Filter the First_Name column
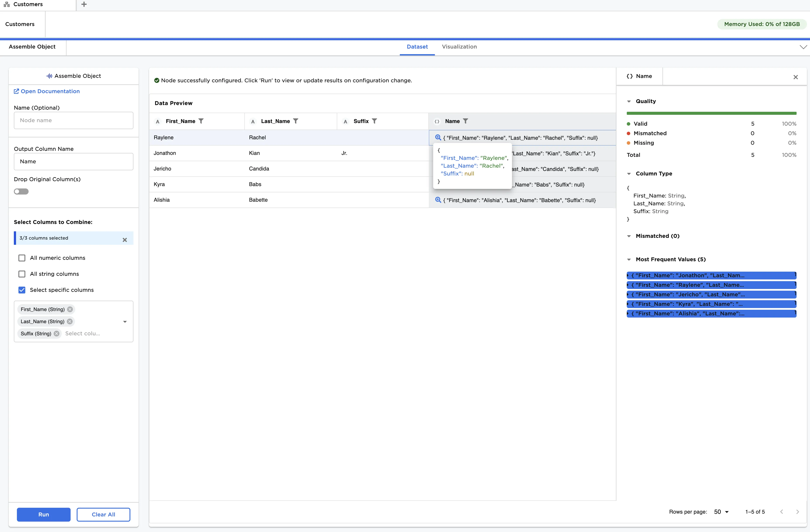The width and height of the screenshot is (810, 532). pyautogui.click(x=201, y=121)
